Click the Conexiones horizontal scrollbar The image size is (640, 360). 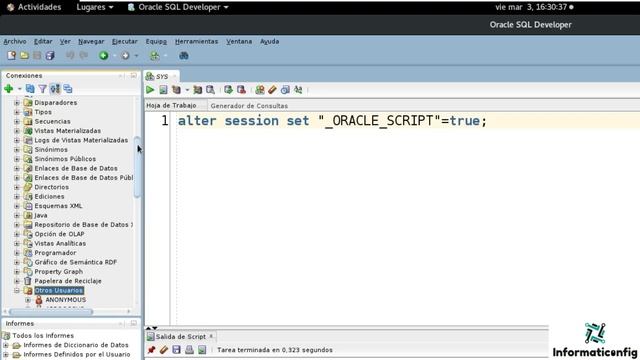pos(51,312)
